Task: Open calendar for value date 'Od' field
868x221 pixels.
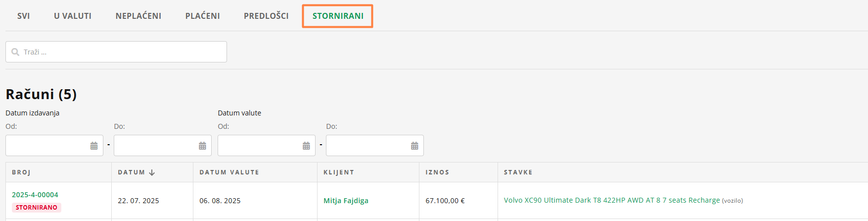Action: 306,146
